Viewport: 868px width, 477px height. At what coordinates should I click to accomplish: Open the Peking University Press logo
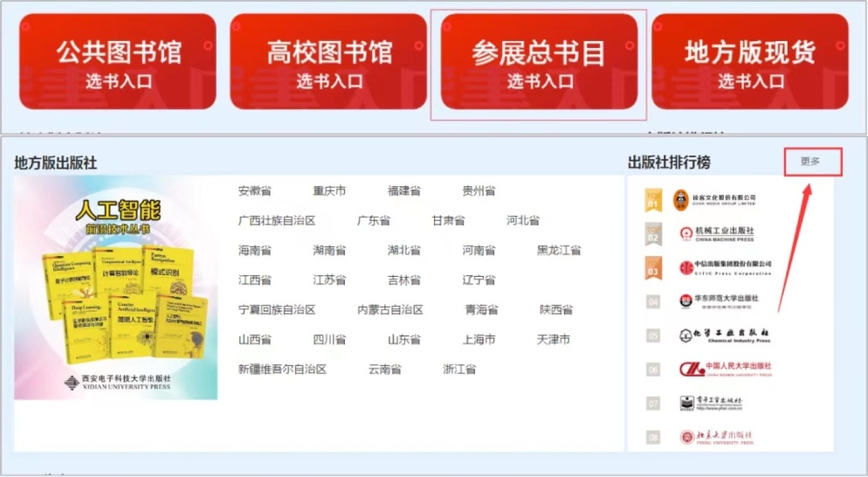tap(716, 436)
